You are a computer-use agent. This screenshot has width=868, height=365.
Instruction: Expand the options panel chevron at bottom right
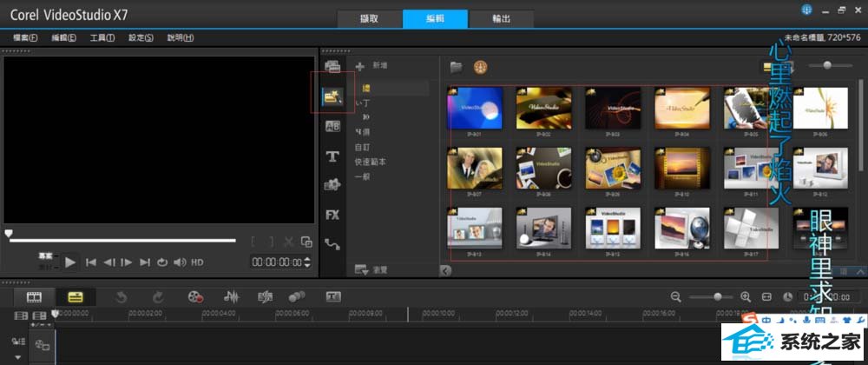(861, 271)
